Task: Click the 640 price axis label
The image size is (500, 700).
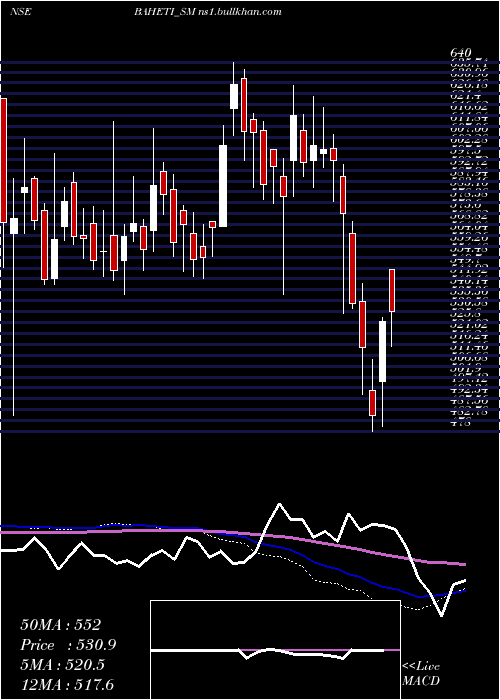Action: [461, 53]
